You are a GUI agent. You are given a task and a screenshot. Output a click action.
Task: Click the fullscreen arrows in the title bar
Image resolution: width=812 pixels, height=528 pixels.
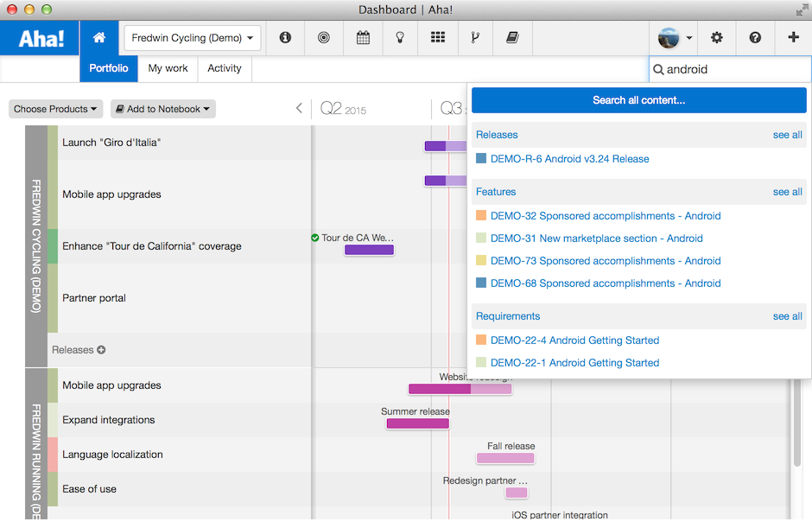click(802, 10)
